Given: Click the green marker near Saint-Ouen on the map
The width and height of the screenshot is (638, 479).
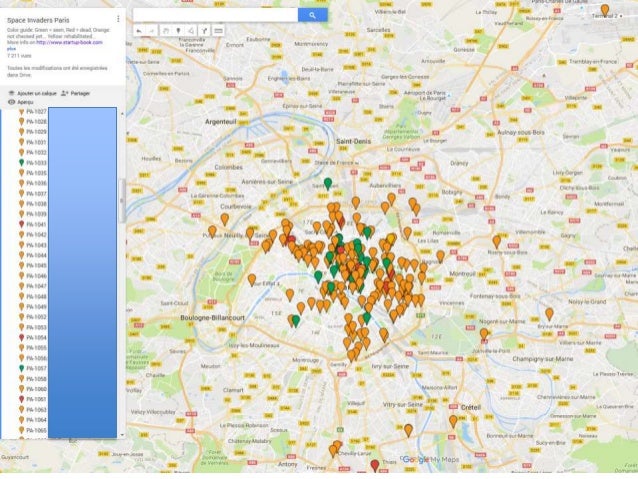Looking at the screenshot, I should tap(328, 184).
